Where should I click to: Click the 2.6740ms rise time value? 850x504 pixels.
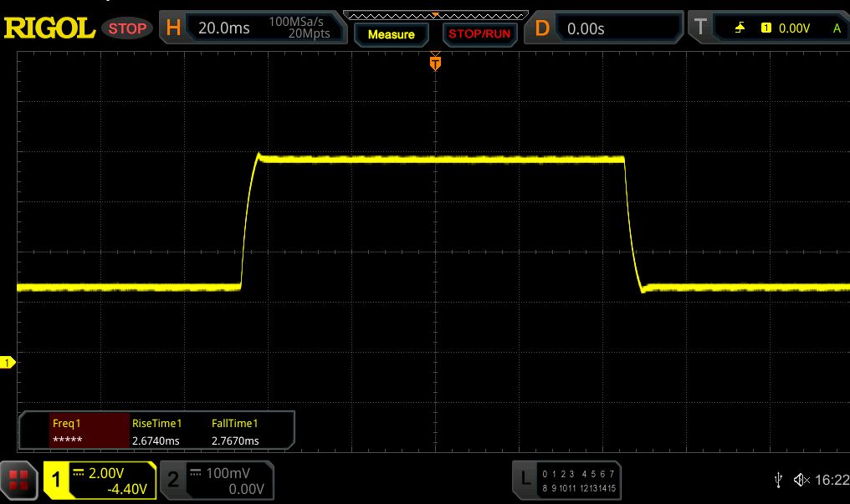pos(156,440)
